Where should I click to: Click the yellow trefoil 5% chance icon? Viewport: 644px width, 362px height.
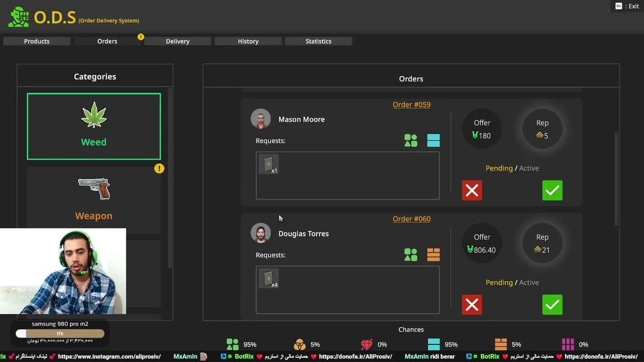tap(299, 344)
